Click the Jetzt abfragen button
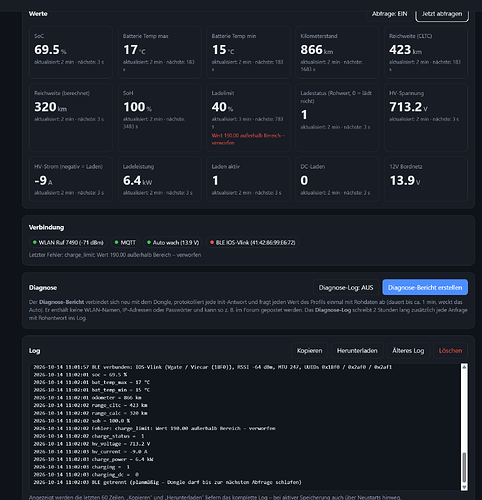Viewport: 482px width, 500px height. 442,14
